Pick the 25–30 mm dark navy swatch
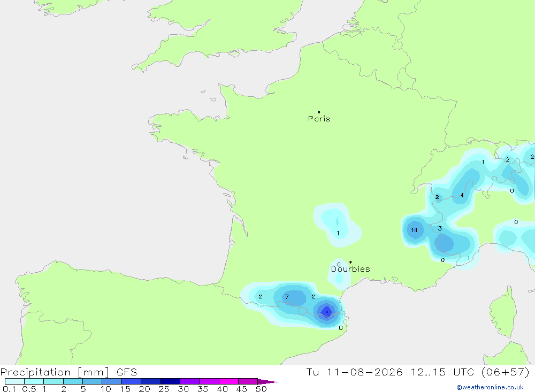This screenshot has height=392, width=535. (170, 381)
